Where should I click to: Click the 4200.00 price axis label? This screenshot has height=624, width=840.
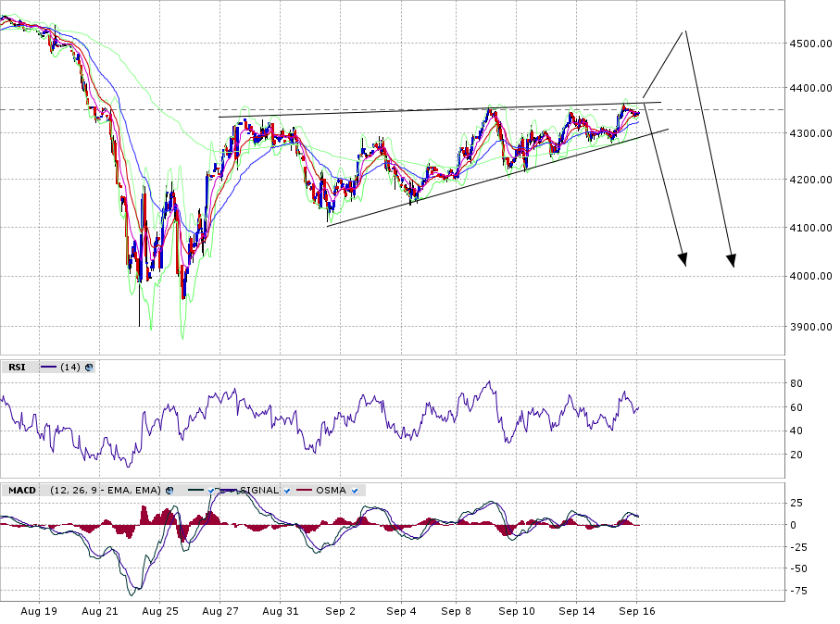click(811, 180)
